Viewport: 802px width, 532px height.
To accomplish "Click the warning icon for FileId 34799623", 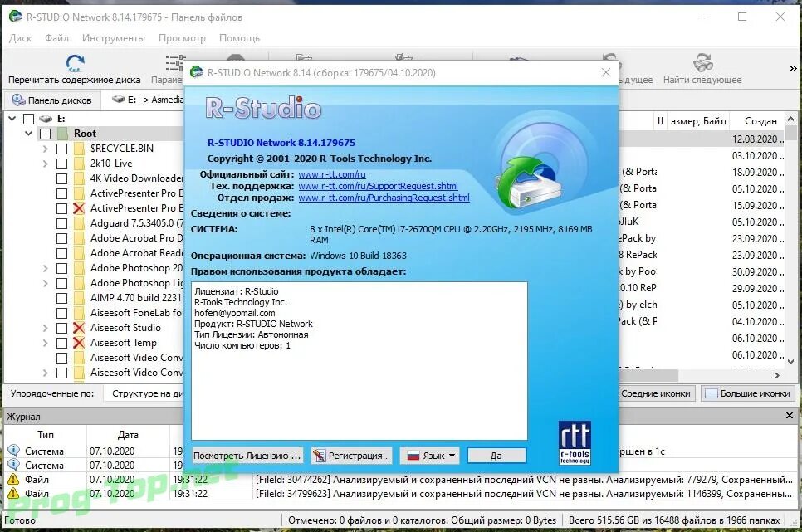I will (14, 494).
